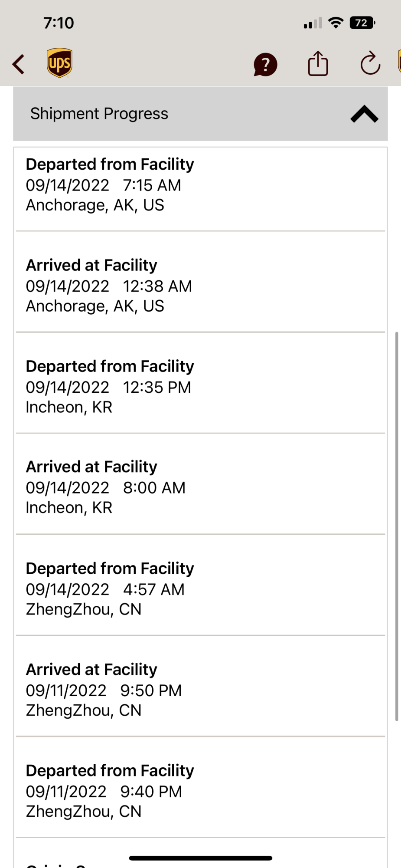The image size is (401, 868).
Task: Tap the back arrow
Action: pyautogui.click(x=19, y=64)
